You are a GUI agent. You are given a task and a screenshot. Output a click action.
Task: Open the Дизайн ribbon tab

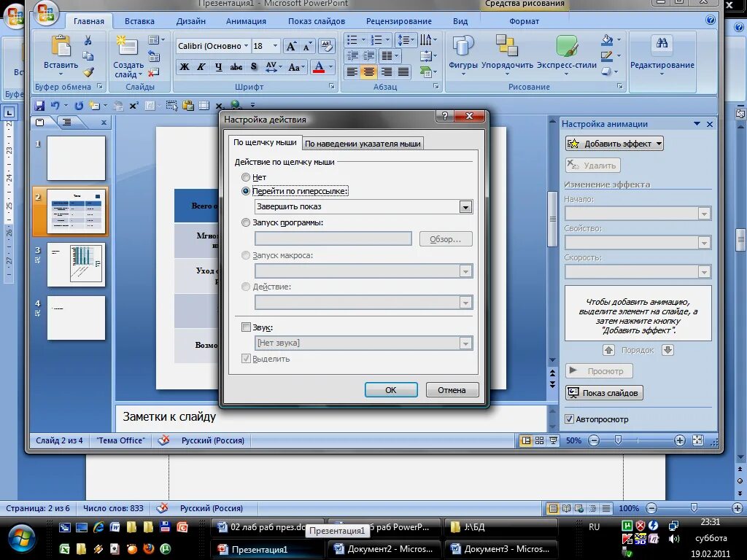[x=191, y=21]
